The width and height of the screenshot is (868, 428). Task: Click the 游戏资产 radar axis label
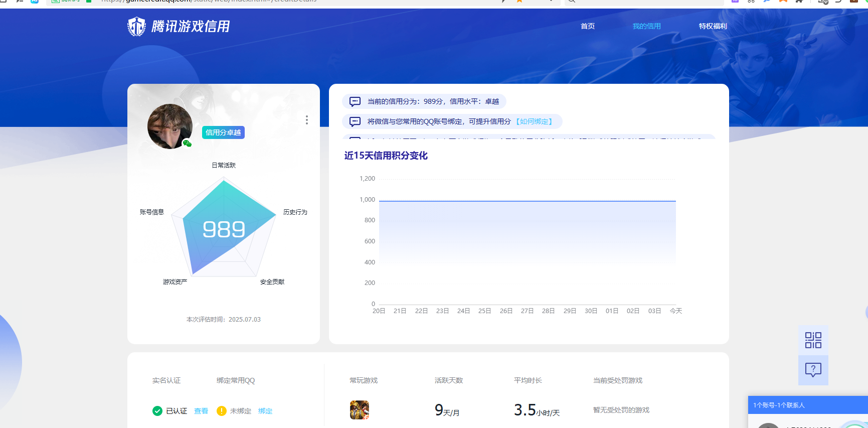click(x=175, y=282)
